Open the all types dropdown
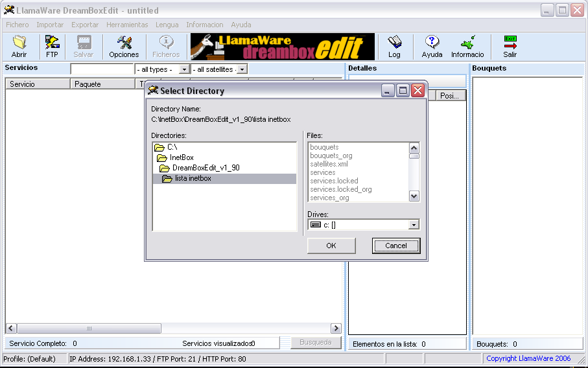The width and height of the screenshot is (588, 368). pos(183,69)
